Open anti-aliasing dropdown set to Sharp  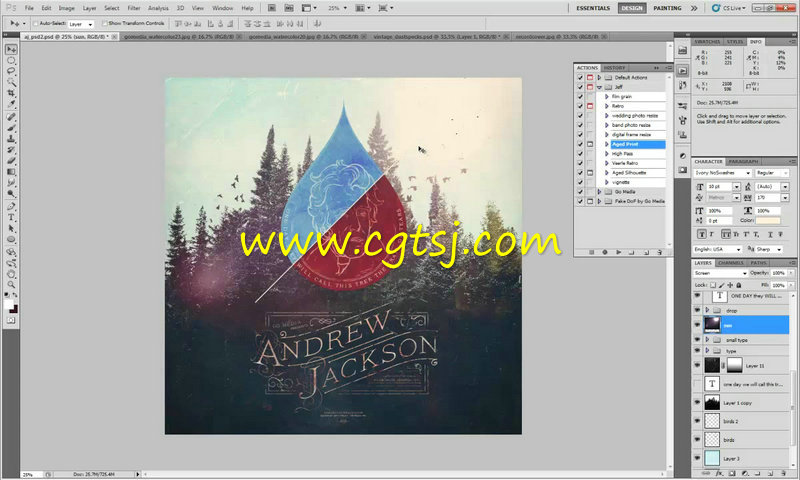coord(769,249)
